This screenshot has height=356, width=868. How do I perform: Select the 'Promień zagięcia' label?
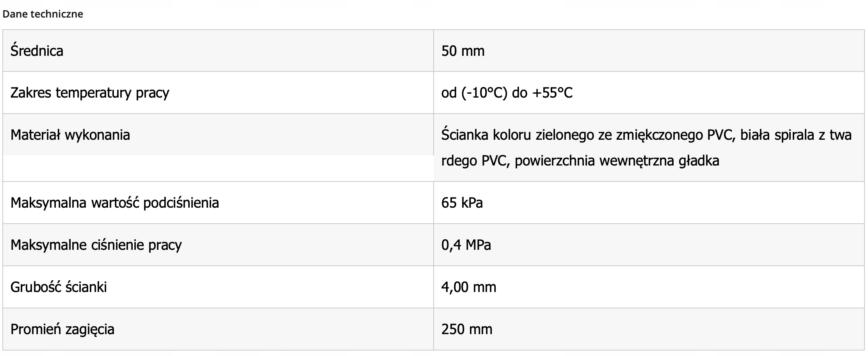(62, 329)
